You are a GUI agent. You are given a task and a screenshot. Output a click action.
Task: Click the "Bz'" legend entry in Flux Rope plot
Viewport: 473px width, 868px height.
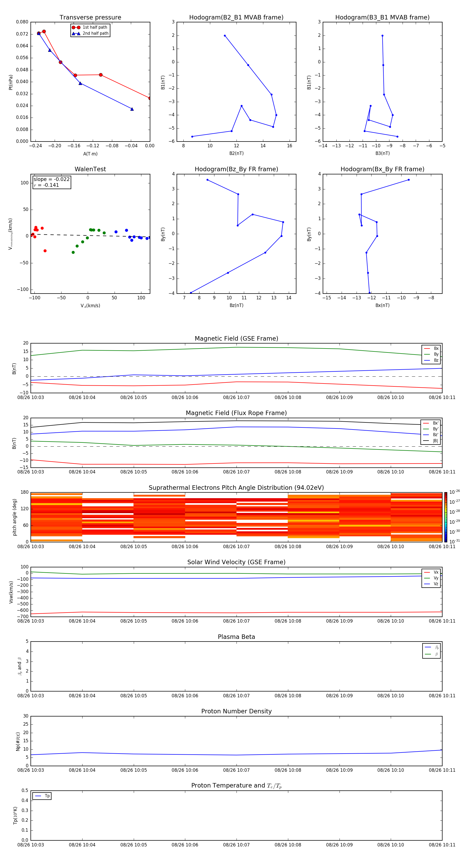(431, 435)
